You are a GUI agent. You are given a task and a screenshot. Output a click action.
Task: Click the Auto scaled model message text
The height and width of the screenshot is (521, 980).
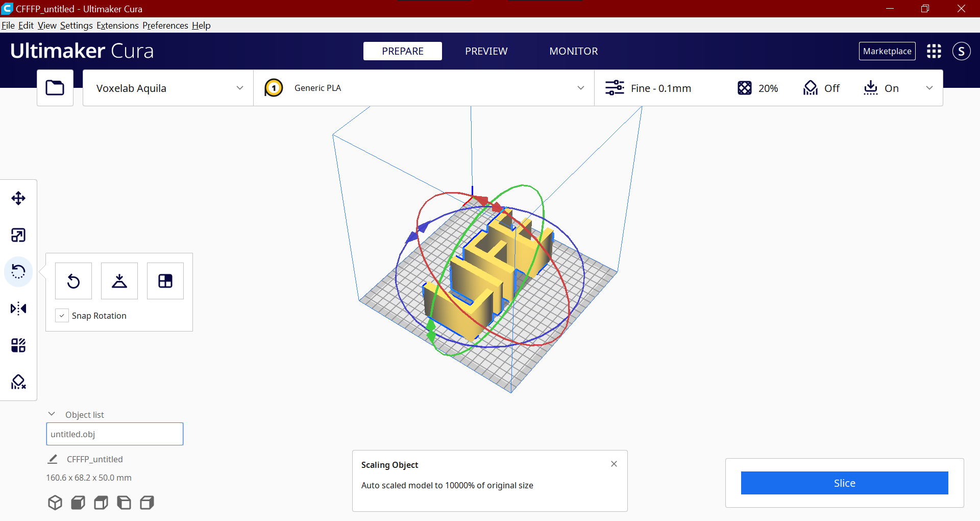click(447, 485)
